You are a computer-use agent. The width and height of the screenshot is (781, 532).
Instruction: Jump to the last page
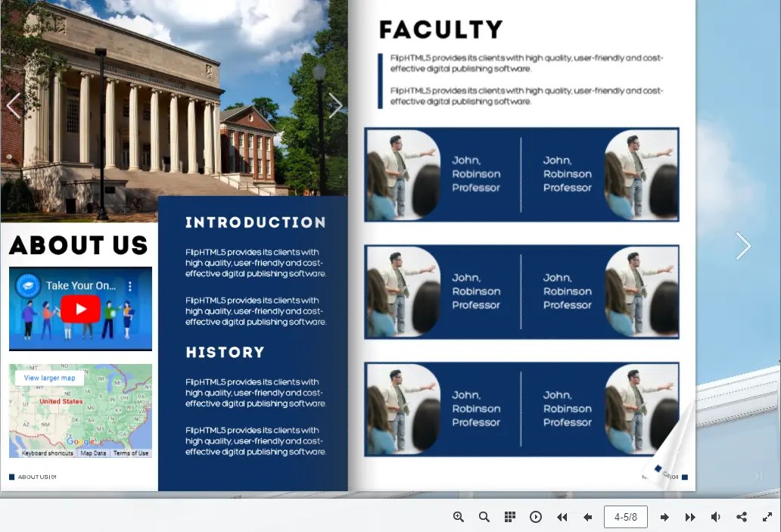(x=690, y=517)
